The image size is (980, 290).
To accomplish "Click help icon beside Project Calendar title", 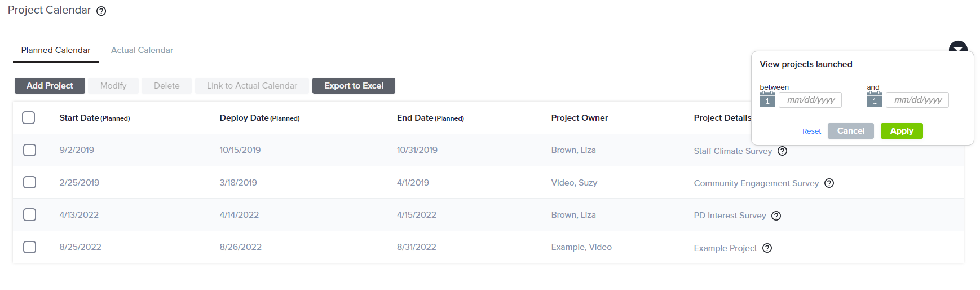I will pos(101,11).
